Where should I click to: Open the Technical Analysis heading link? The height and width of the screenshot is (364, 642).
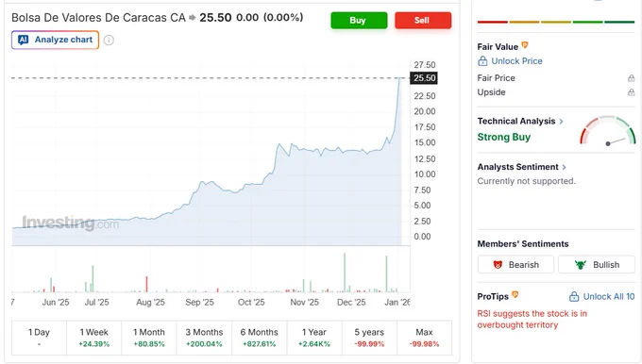point(516,121)
